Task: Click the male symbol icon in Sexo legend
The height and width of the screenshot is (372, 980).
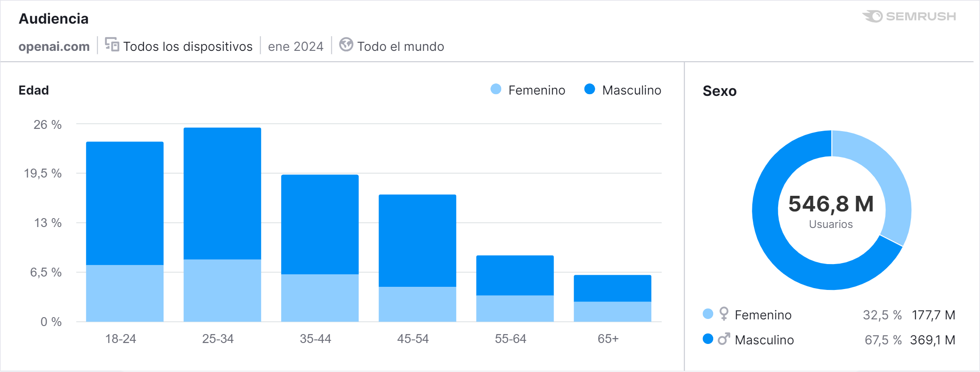Action: [724, 339]
